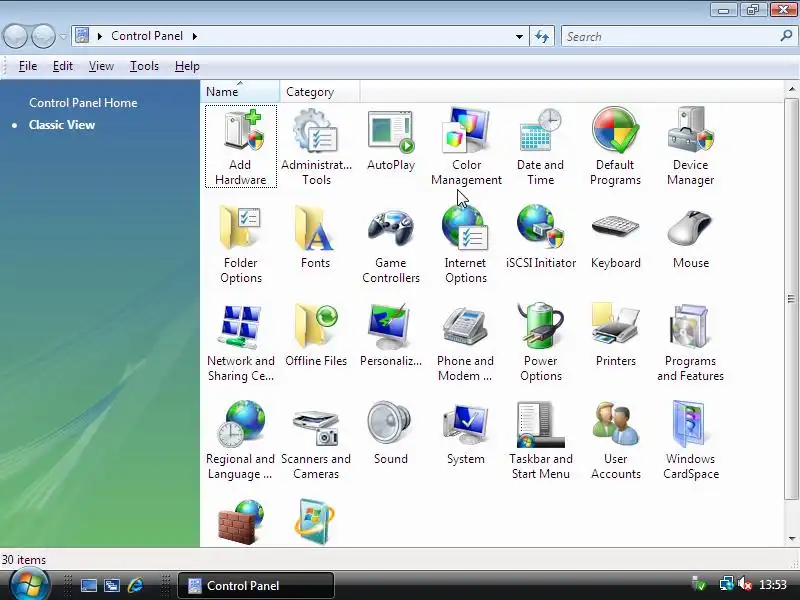Click the Refresh button beside address bar
The height and width of the screenshot is (600, 800).
542,36
